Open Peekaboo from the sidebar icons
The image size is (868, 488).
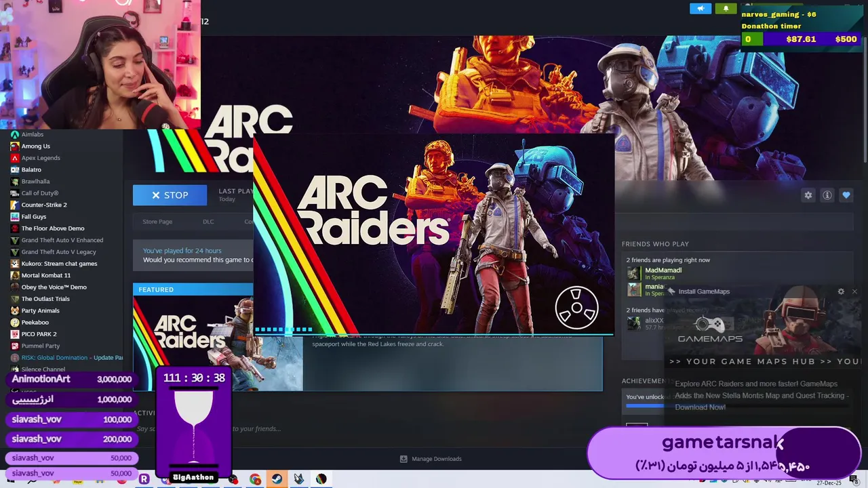point(14,322)
